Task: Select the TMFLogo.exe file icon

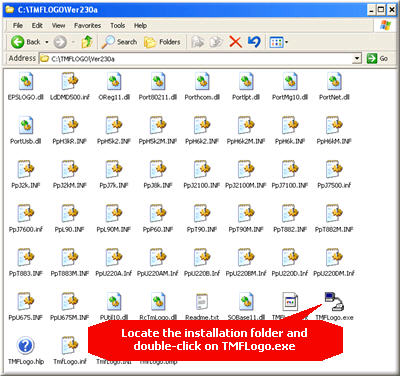Action: 334,302
